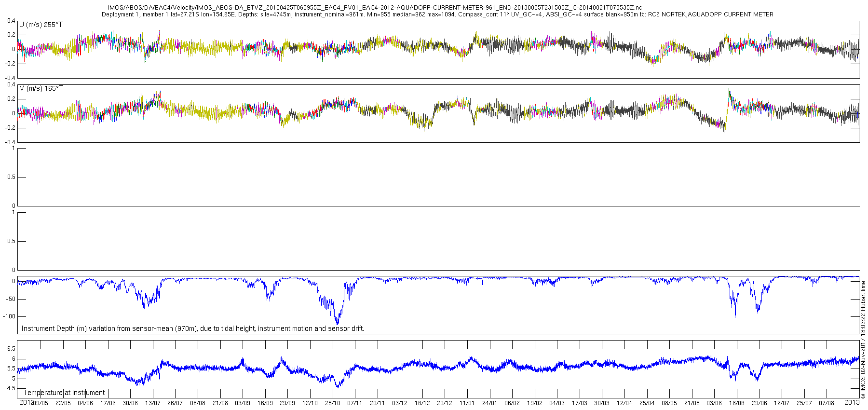Select the 04/03 date tick label

[557, 403]
